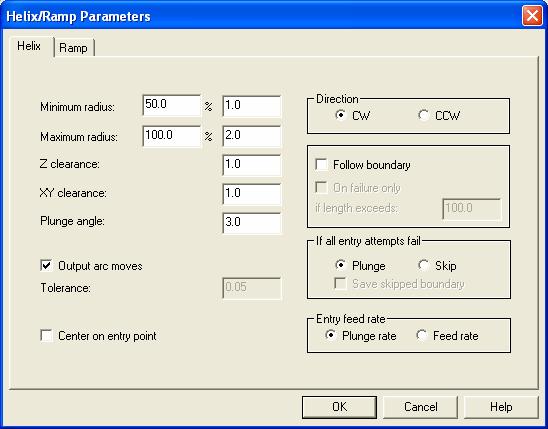The image size is (548, 429).
Task: Toggle Output arc moves checkbox
Action: coord(46,266)
